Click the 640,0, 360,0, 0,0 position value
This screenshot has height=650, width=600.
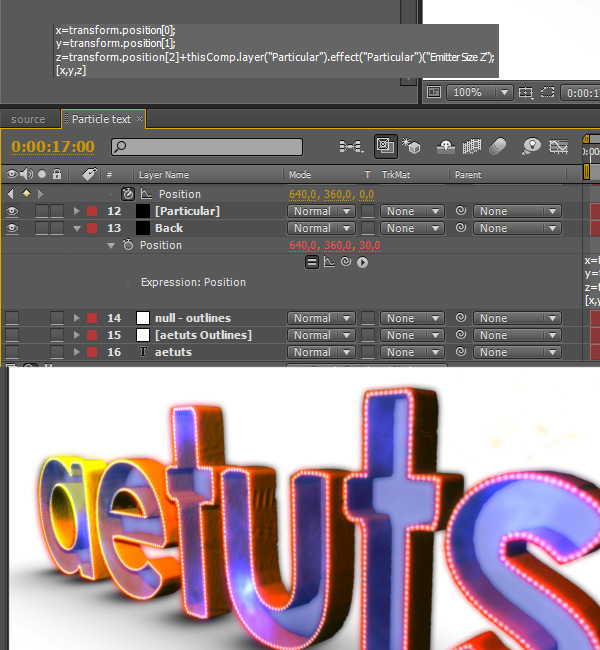pyautogui.click(x=332, y=194)
